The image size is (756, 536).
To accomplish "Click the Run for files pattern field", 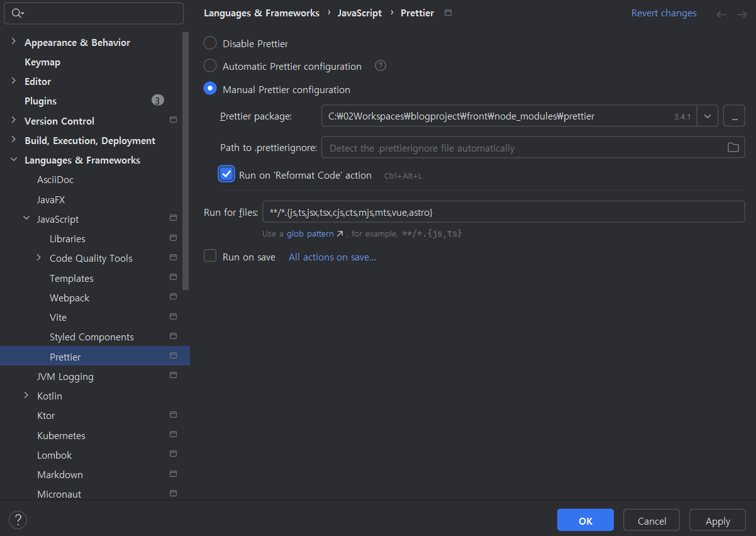I will (503, 211).
